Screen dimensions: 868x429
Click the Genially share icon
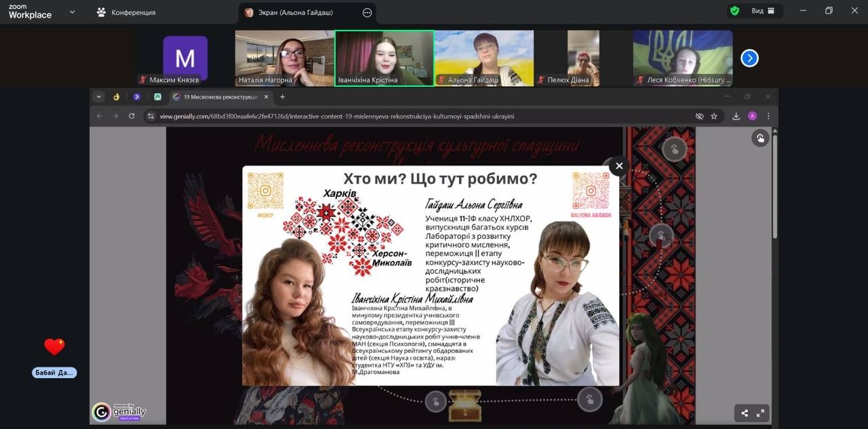745,413
